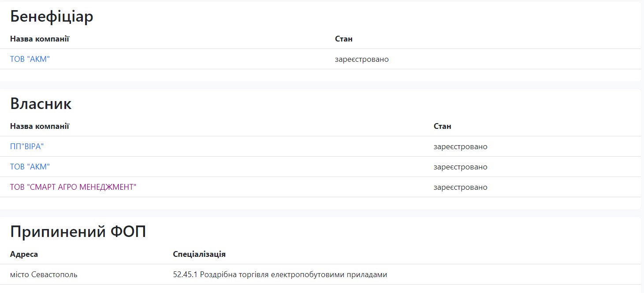Image resolution: width=644 pixels, height=293 pixels.
Task: Select зареєстровано status for СМАРТ АГРО МЕНЕДЖМЕНТ
Action: (x=460, y=187)
